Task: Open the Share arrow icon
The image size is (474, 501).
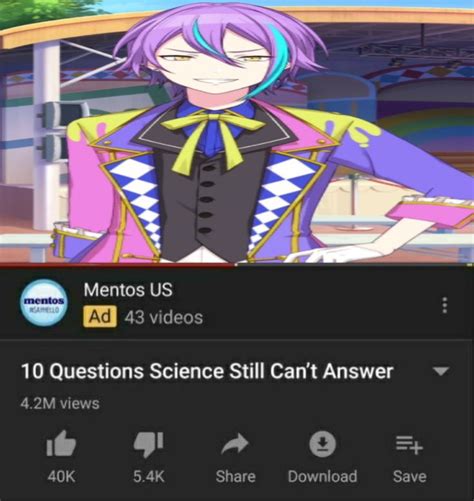Action: [x=235, y=444]
